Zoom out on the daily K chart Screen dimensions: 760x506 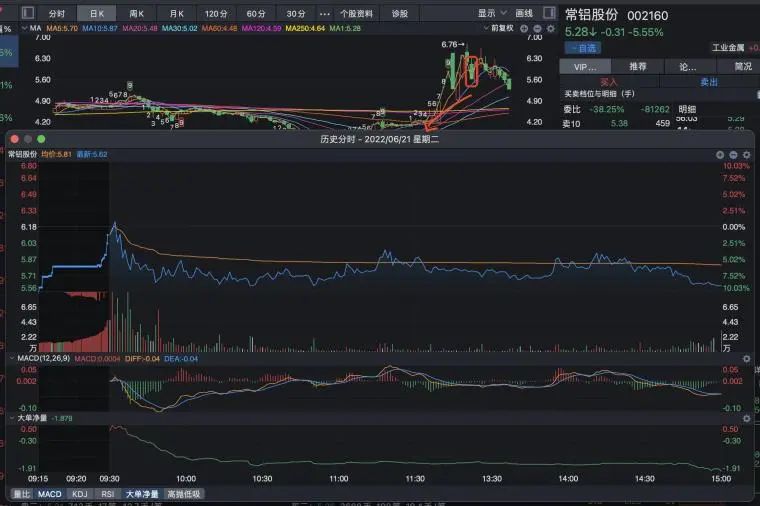pyautogui.click(x=537, y=29)
